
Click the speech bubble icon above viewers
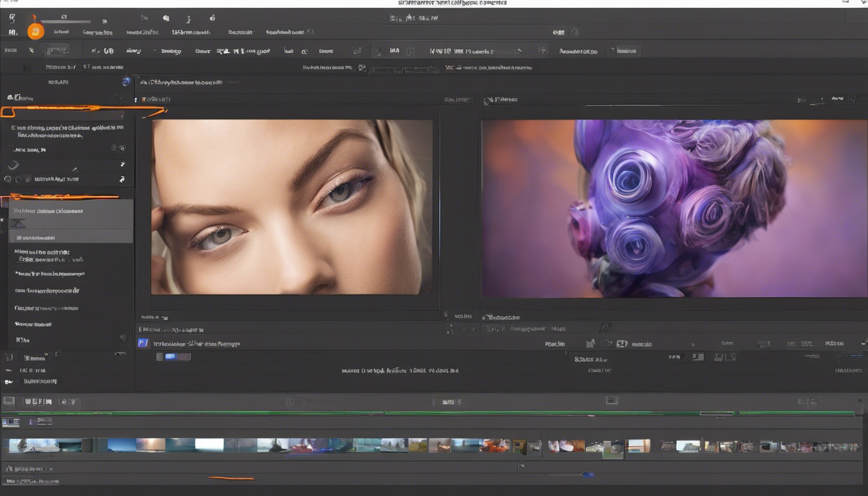pyautogui.click(x=362, y=67)
